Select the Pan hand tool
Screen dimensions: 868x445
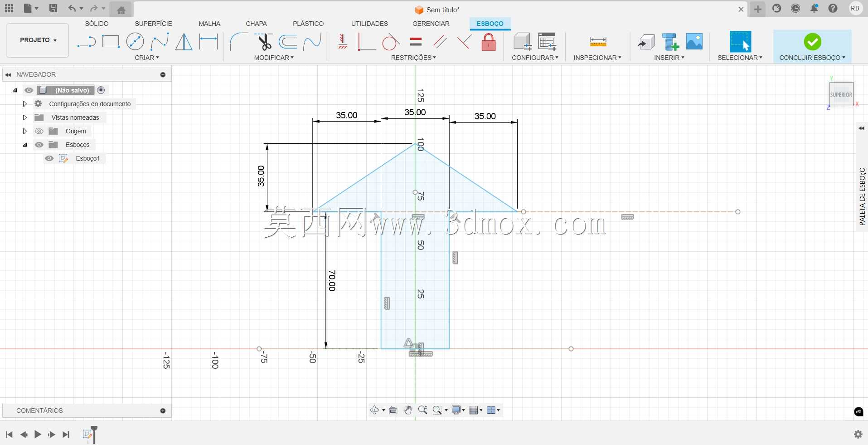pos(408,410)
